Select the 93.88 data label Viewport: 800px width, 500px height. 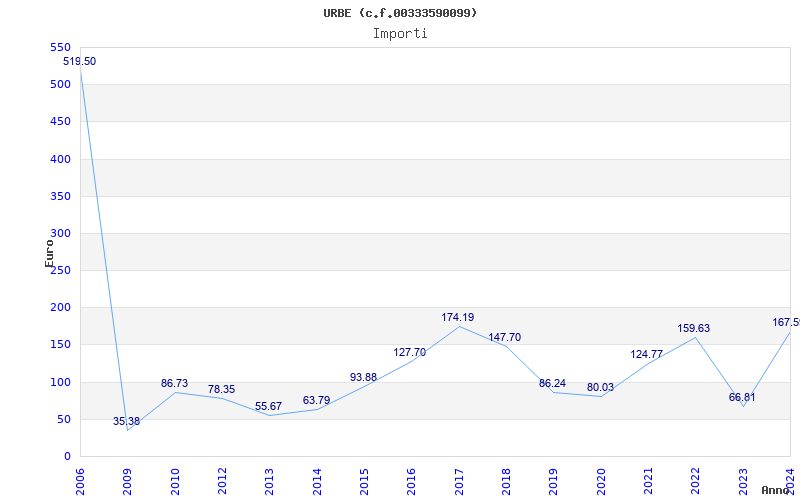click(x=363, y=378)
